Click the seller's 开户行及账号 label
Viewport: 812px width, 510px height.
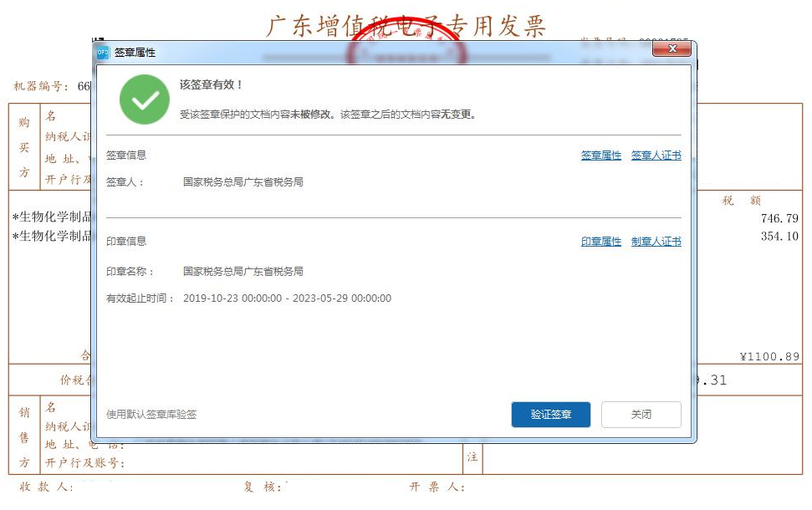pos(85,463)
